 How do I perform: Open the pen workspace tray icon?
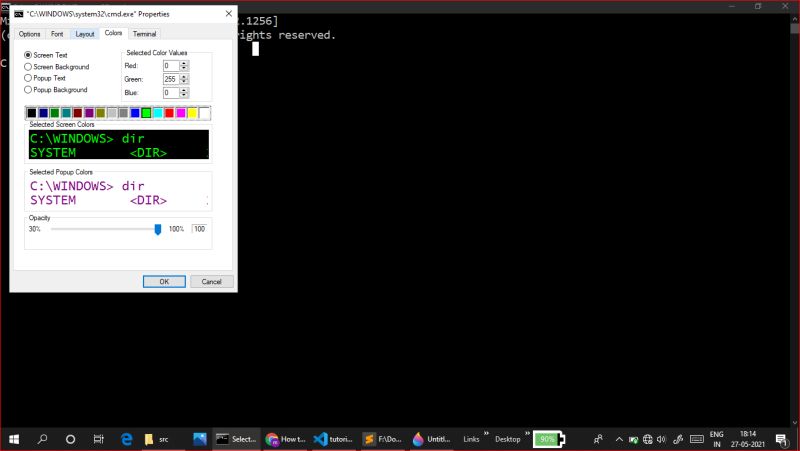click(x=678, y=439)
